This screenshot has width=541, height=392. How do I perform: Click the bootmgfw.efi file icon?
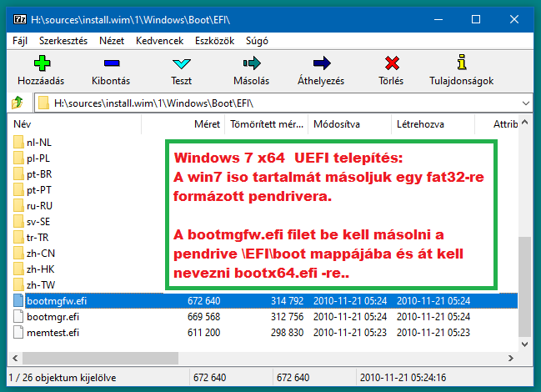tap(18, 300)
